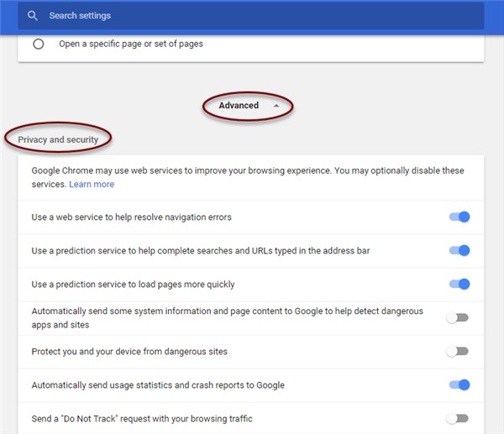Turn off prediction service for address bar searches
The height and width of the screenshot is (434, 504).
[x=459, y=250]
